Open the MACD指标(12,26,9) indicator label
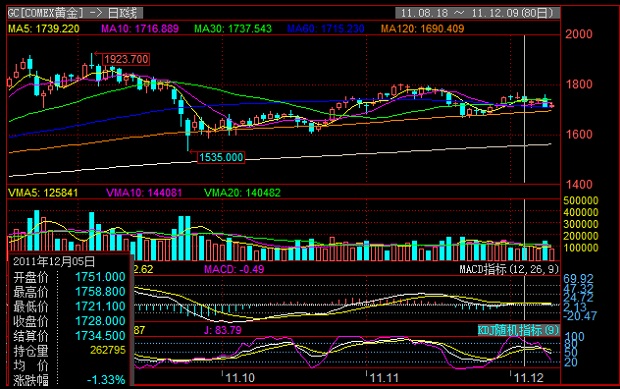Viewport: 620px width, 389px height. 509,269
